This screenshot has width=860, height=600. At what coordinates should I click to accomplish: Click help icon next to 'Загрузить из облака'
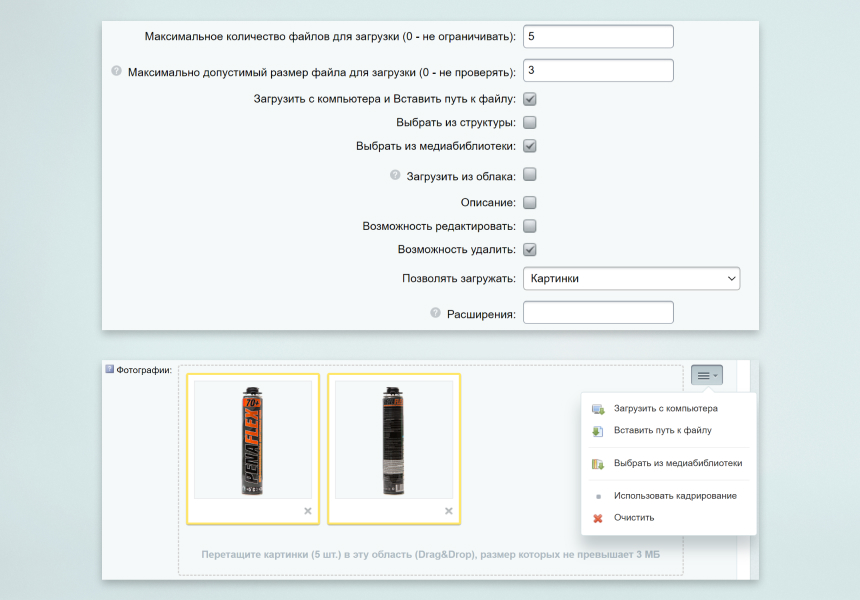point(395,176)
